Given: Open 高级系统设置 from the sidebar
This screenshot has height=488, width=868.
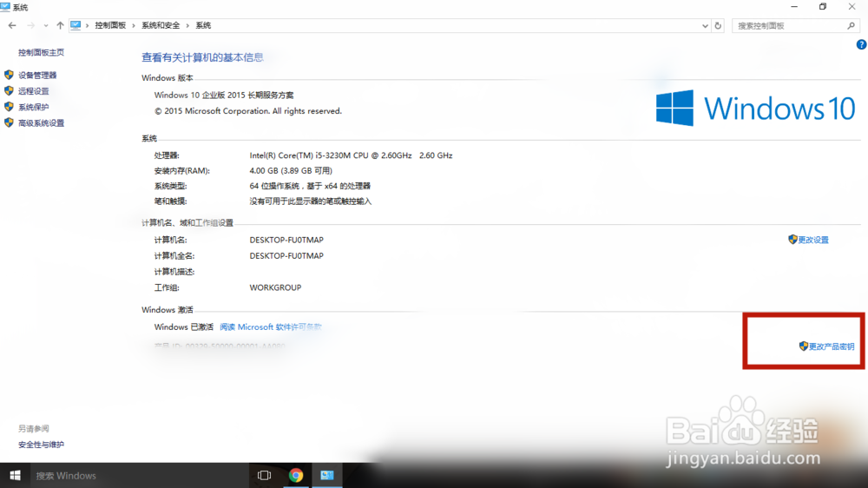Looking at the screenshot, I should point(42,123).
